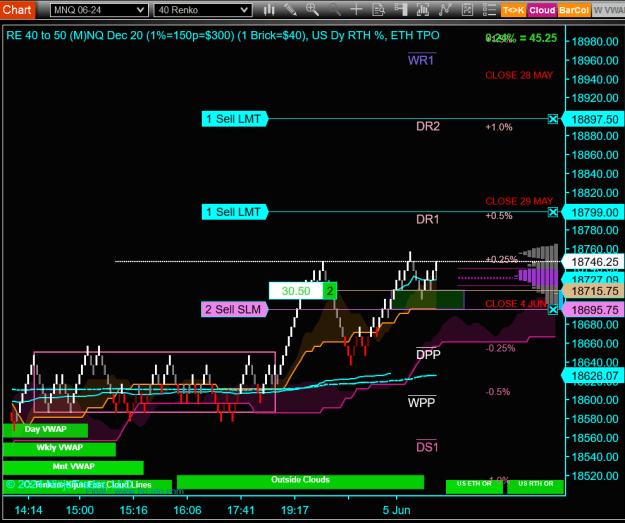Viewport: 625px width, 523px height.
Task: Open the 40 Renko interval dropdown
Action: click(x=203, y=10)
